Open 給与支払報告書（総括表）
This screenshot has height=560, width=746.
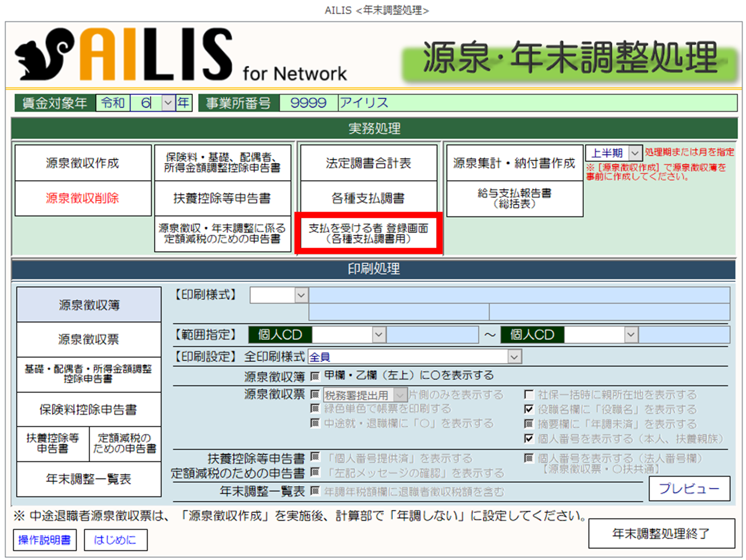tap(514, 199)
